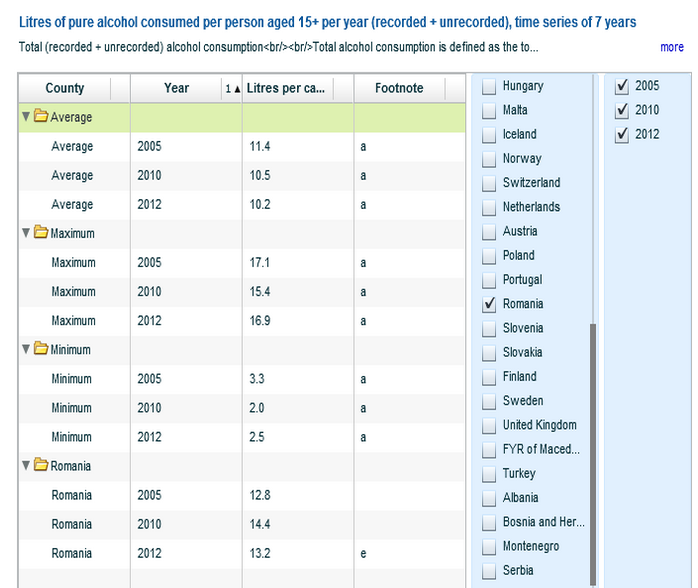Collapse the Romania group triangle
Image resolution: width=698 pixels, height=588 pixels.
click(26, 466)
